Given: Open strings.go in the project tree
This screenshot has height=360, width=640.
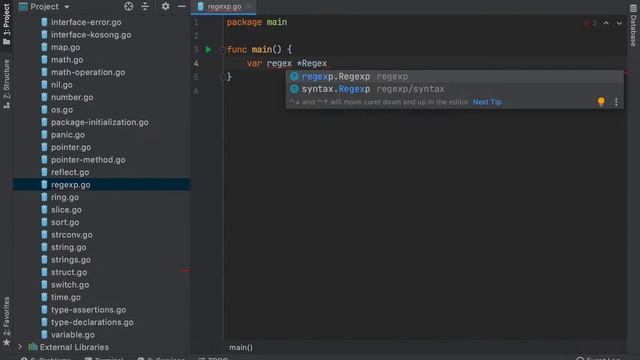Looking at the screenshot, I should point(71,260).
